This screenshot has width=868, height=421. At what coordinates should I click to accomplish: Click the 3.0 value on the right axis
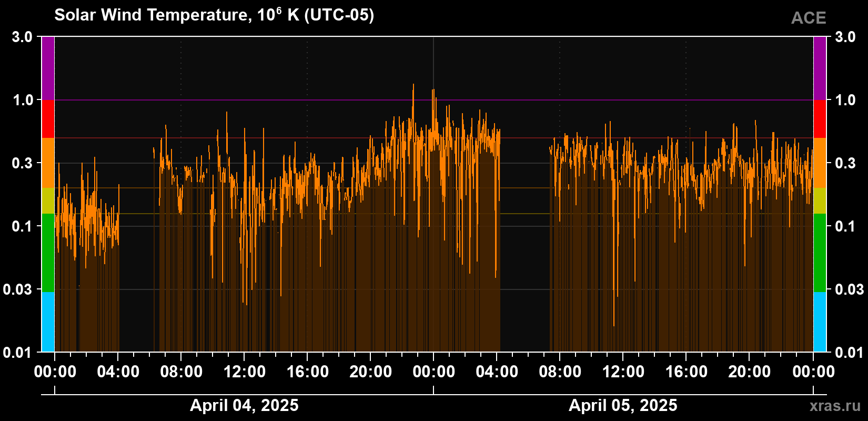(845, 37)
